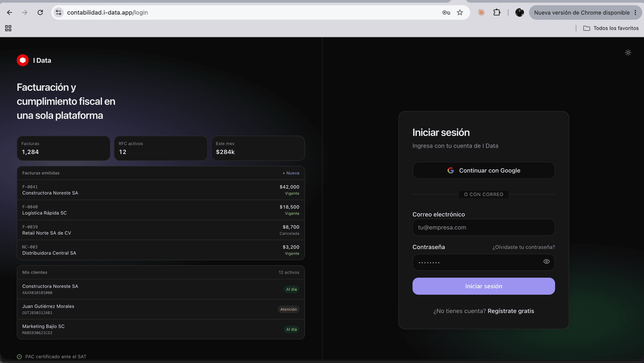The image size is (644, 363).
Task: Focus the Correo electrónico input field
Action: 484,228
